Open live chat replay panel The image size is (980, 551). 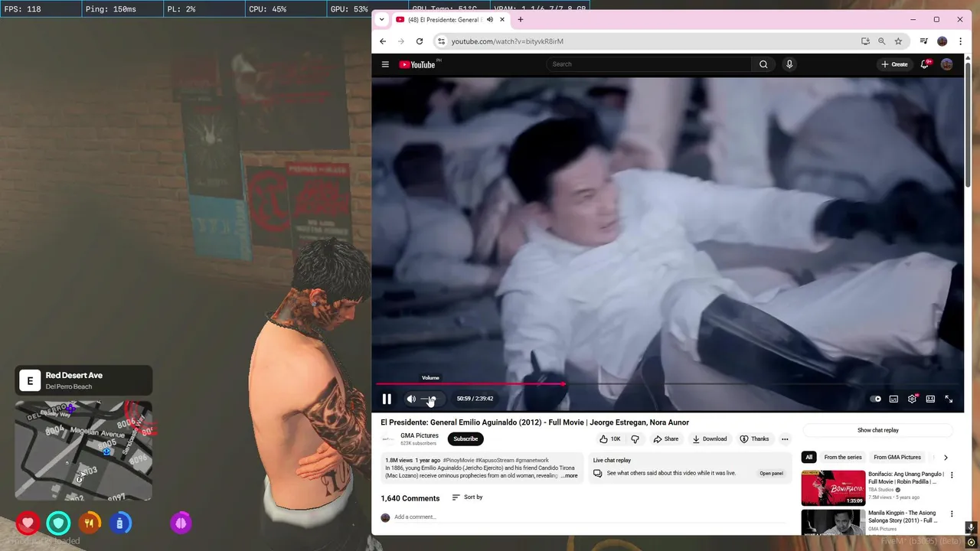click(771, 473)
